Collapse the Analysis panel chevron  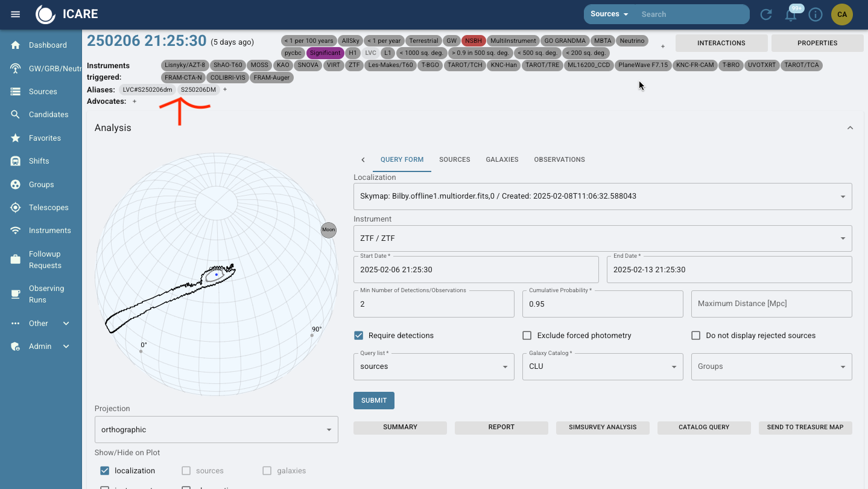pos(850,128)
